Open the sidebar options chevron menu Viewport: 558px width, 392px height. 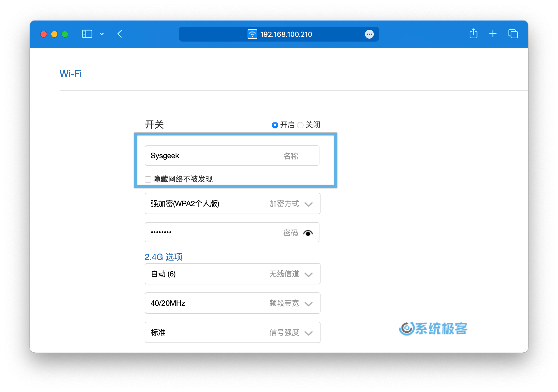[x=102, y=34]
